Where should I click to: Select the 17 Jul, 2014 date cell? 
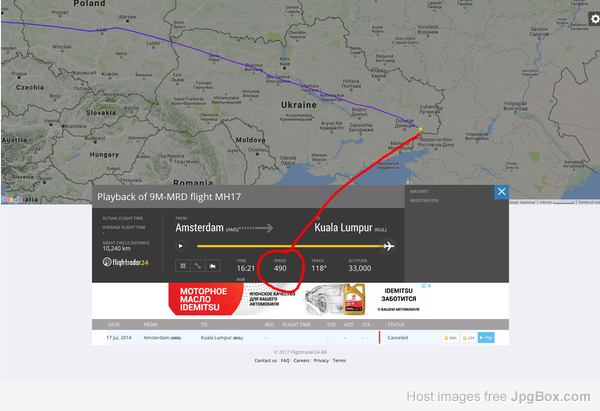pyautogui.click(x=119, y=338)
